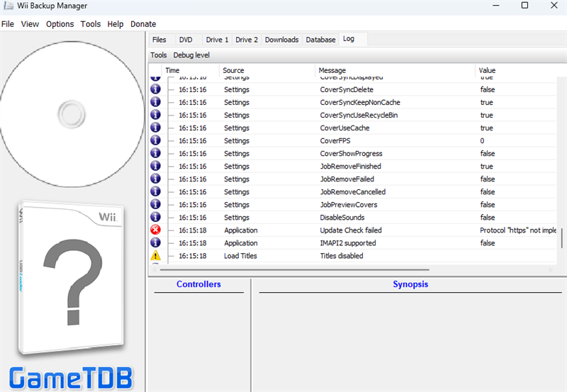This screenshot has width=567, height=392.
Task: Click the Synopsis heading
Action: tap(410, 284)
